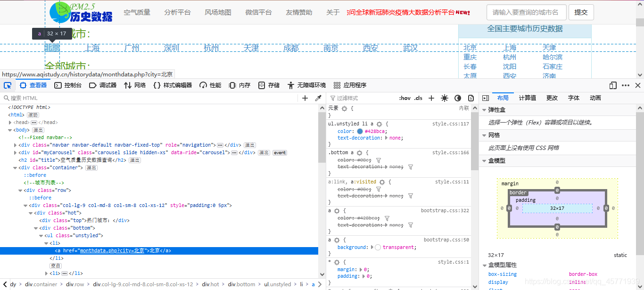The height and width of the screenshot is (290, 644).
Task: Click filter icon beside .bottom a color #08c
Action: [x=379, y=160]
